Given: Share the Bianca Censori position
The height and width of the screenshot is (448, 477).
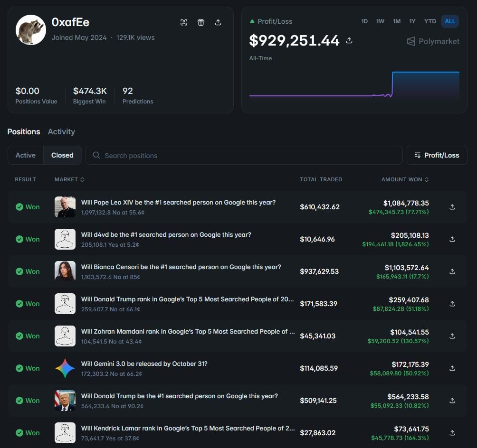Looking at the screenshot, I should point(452,271).
